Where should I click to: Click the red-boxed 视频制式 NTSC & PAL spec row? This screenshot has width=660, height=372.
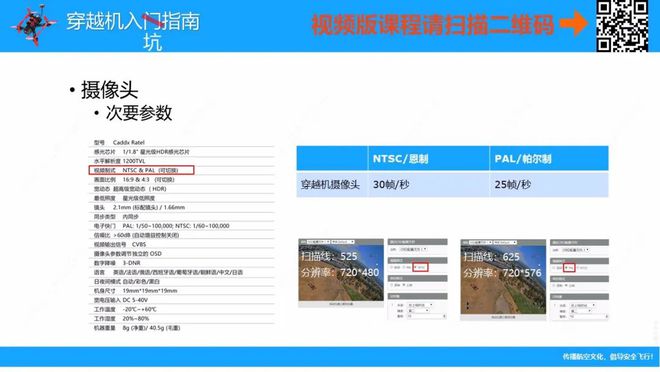pyautogui.click(x=141, y=170)
